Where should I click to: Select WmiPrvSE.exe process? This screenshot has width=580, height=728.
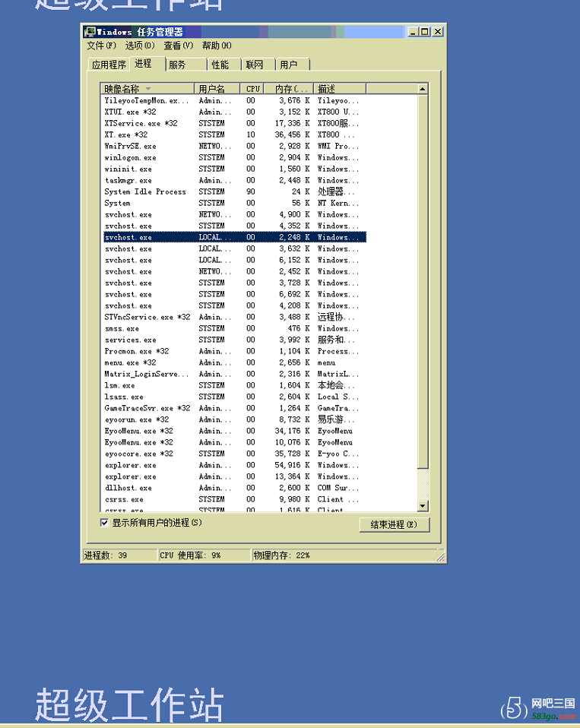point(234,146)
